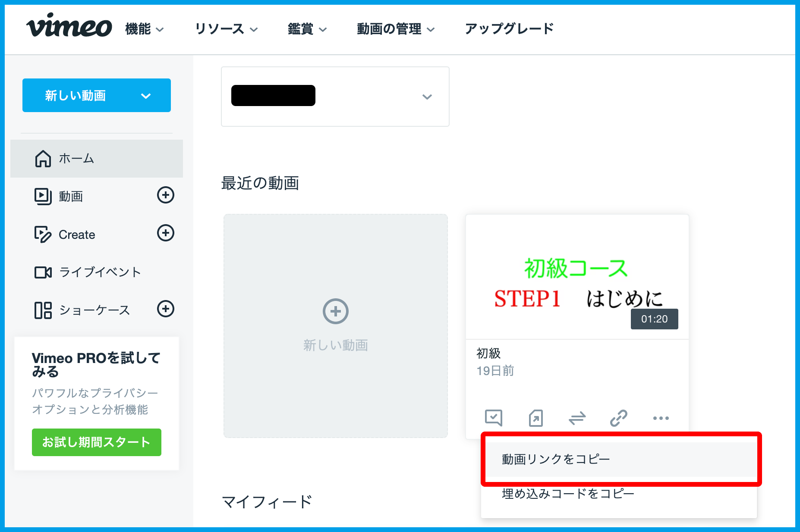This screenshot has height=532, width=800.
Task: Click the chain link icon on the video card
Action: 618,418
